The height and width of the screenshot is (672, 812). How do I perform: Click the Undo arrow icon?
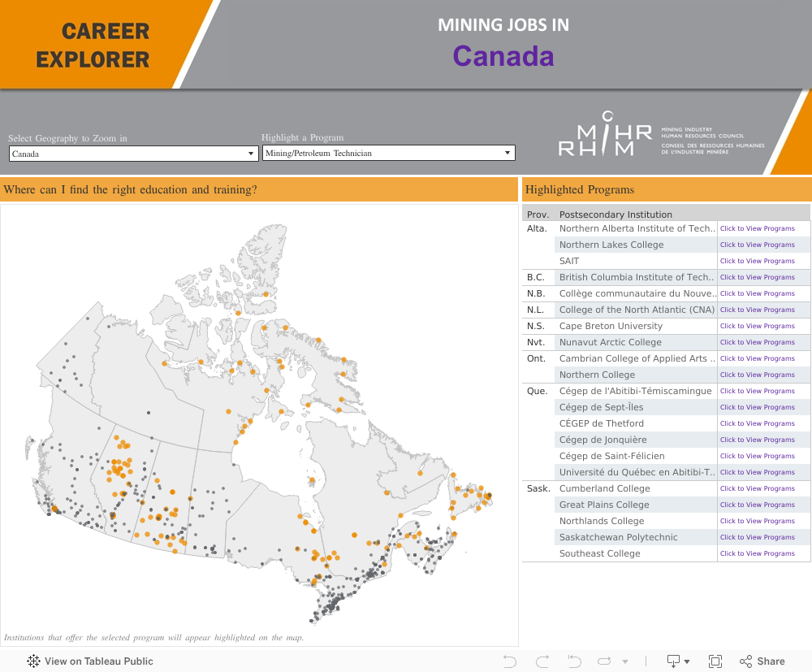tap(510, 661)
